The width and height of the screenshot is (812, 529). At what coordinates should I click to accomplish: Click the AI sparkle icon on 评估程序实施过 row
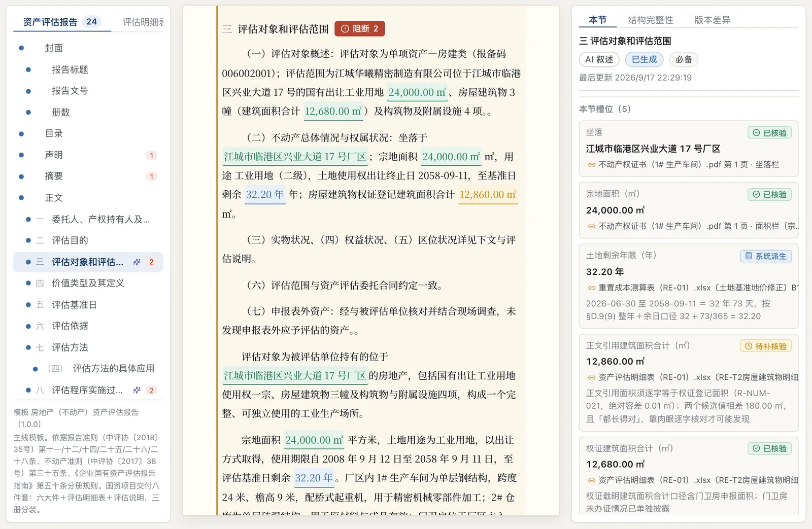(x=137, y=390)
